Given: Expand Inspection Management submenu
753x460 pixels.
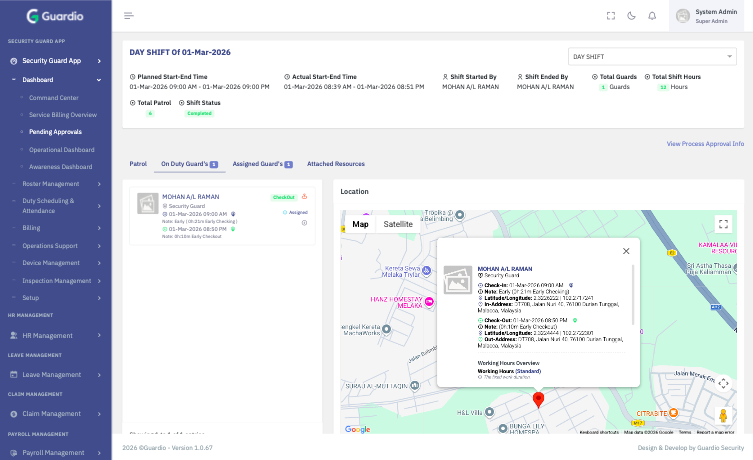Looking at the screenshot, I should tap(56, 281).
